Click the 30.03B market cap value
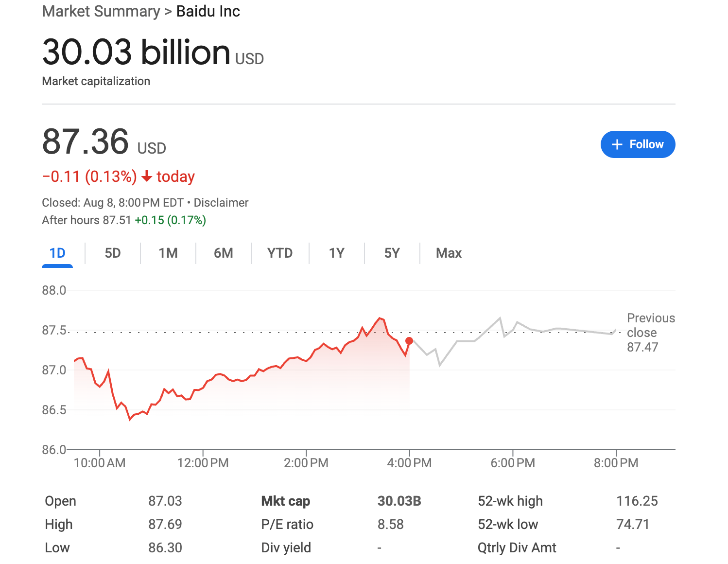728x564 pixels. pyautogui.click(x=399, y=501)
